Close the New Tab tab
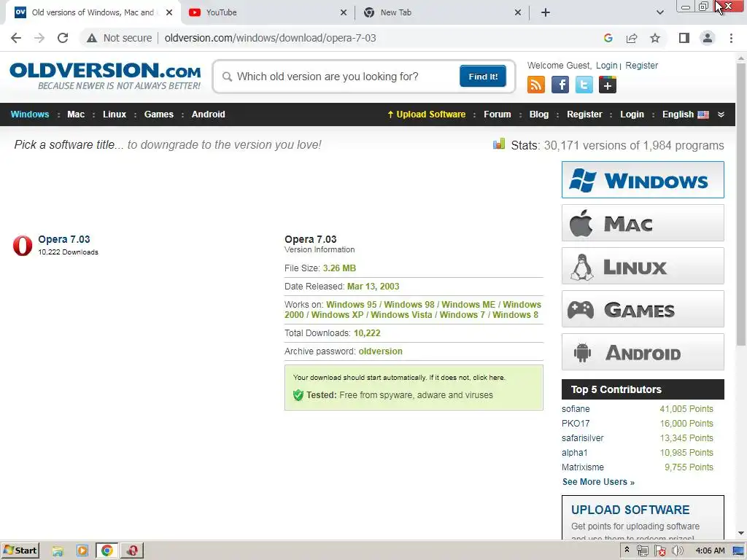The image size is (747, 560). tap(518, 12)
